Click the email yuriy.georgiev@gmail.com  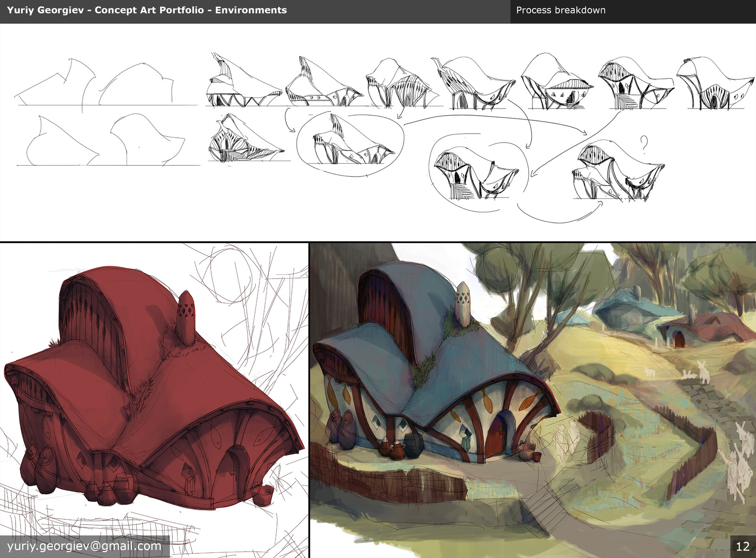[x=85, y=546]
